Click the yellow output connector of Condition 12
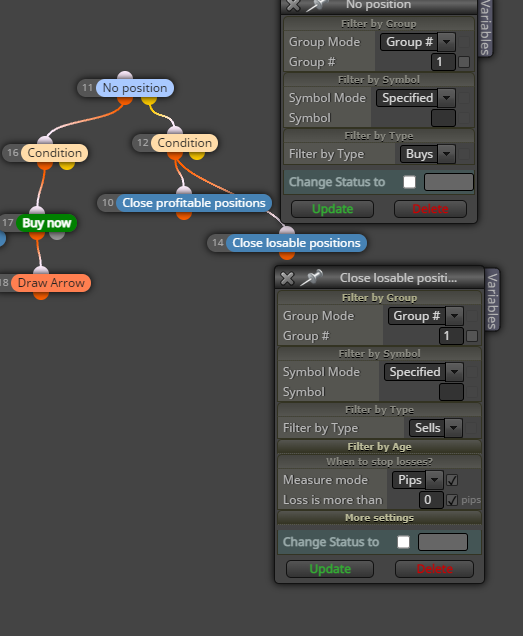This screenshot has width=523, height=636. coord(197,155)
